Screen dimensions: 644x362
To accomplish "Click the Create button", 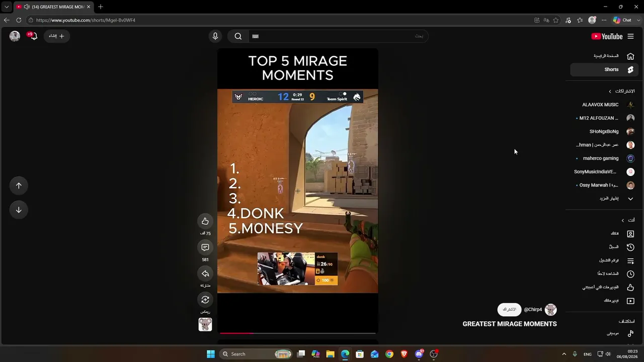I will [57, 36].
